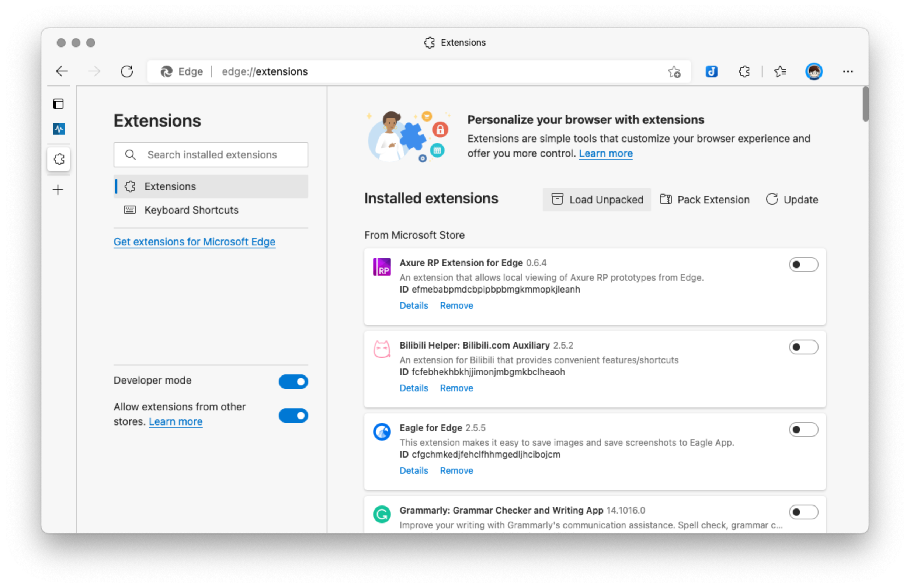This screenshot has height=588, width=910.
Task: Enable Eagle for Edge extension
Action: point(803,430)
